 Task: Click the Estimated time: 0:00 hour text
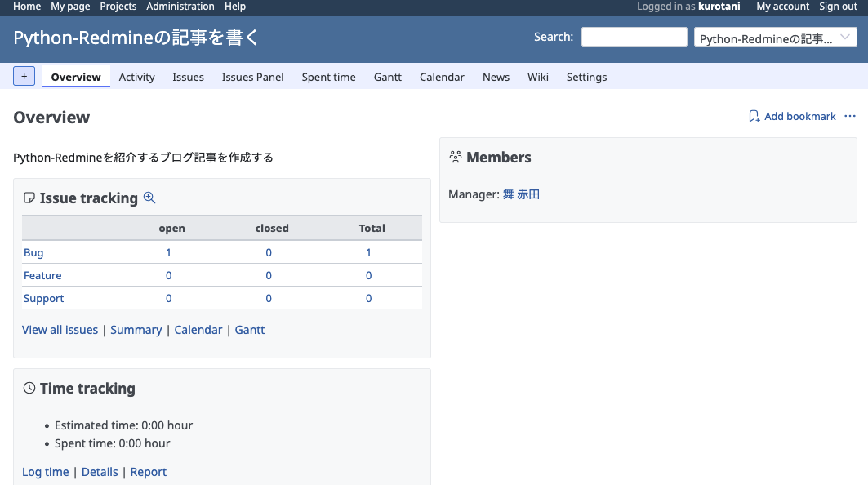[123, 425]
